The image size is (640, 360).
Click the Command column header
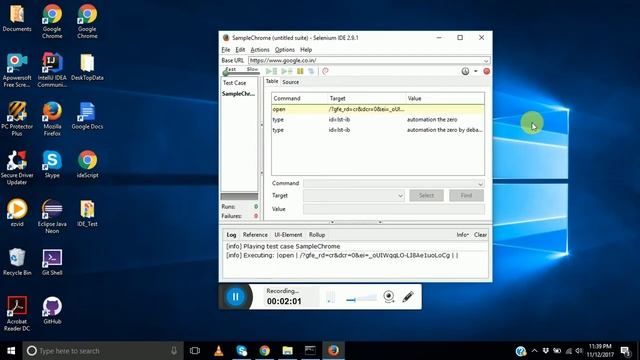click(x=300, y=98)
